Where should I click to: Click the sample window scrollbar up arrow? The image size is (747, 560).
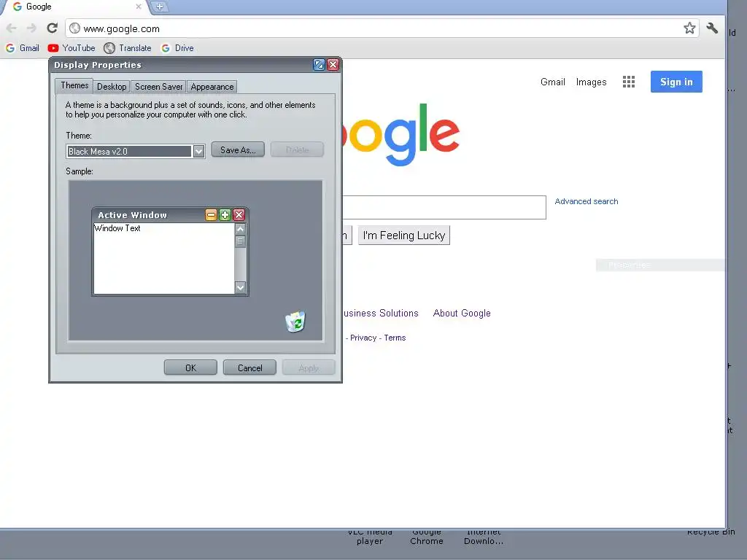pyautogui.click(x=241, y=229)
